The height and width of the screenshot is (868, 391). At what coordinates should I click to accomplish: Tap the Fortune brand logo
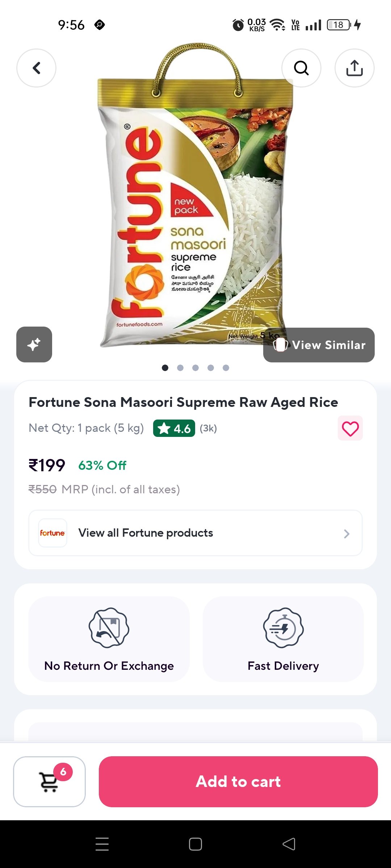pyautogui.click(x=52, y=533)
